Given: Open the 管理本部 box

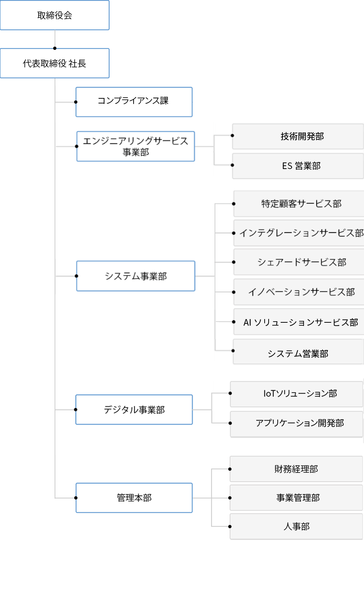Looking at the screenshot, I should [x=134, y=498].
